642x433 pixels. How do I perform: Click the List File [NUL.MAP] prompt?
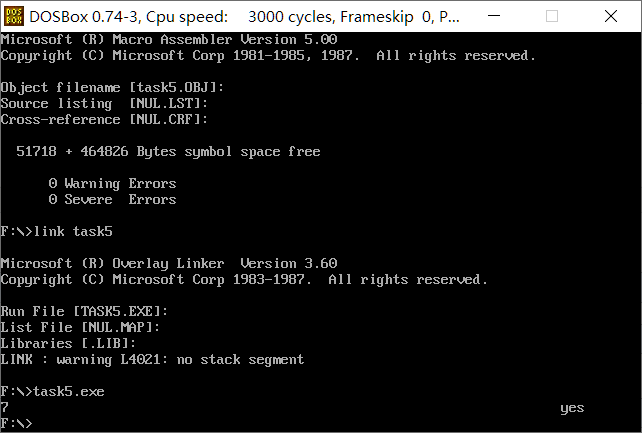[x=80, y=327]
